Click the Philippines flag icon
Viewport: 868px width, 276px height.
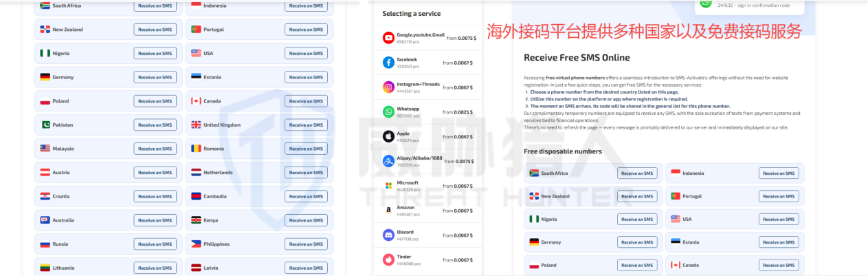(196, 244)
